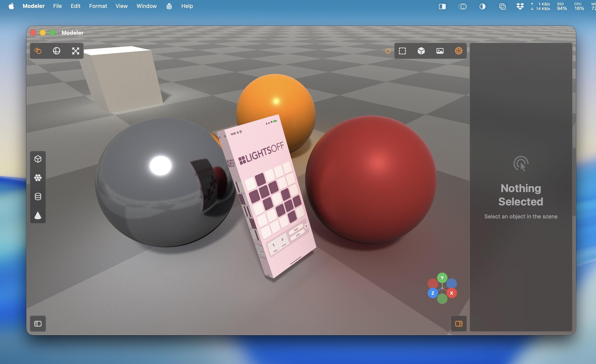Viewport: 596px width, 364px height.
Task: Open the Modeler application menu
Action: click(x=34, y=6)
